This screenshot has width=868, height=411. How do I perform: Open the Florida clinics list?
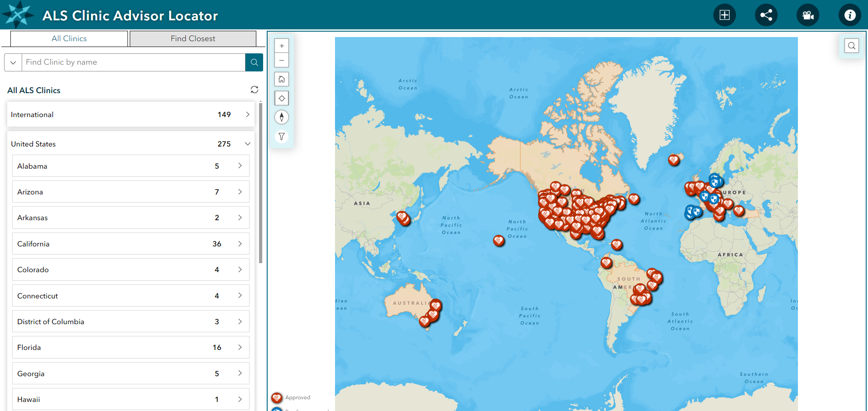(x=131, y=347)
